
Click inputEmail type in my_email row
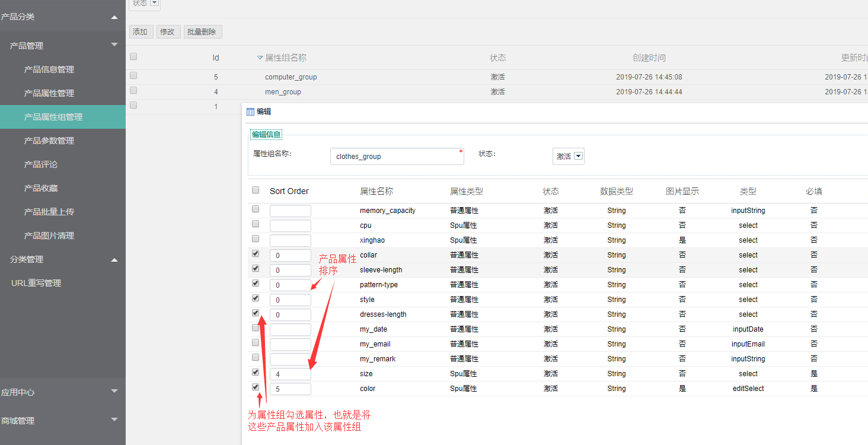click(x=748, y=344)
